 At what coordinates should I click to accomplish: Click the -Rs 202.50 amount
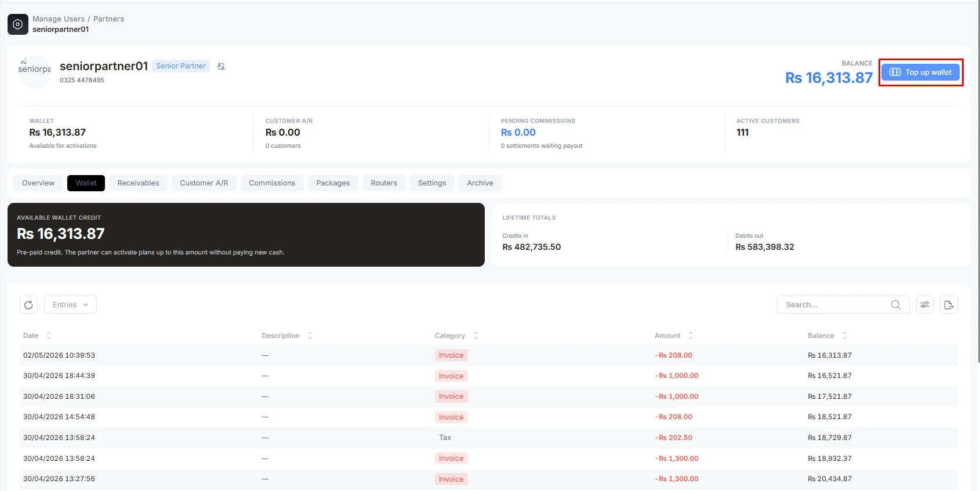[x=674, y=438]
